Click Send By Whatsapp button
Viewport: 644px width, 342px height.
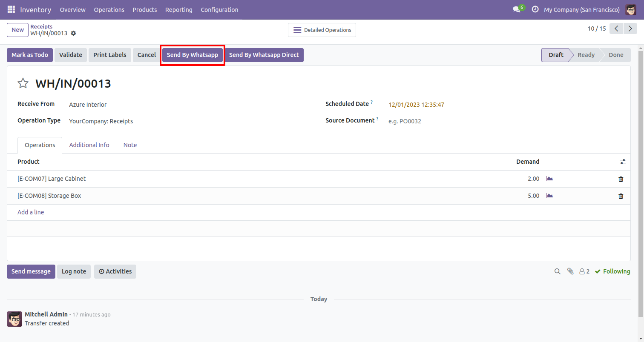tap(193, 55)
